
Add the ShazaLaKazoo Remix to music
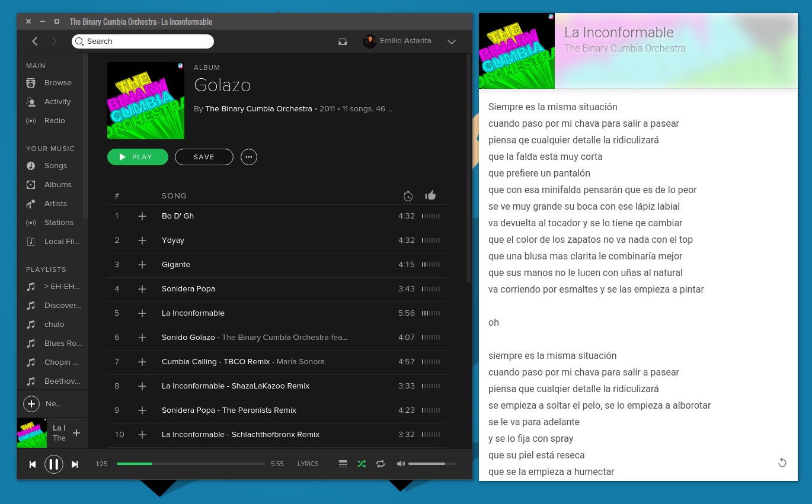142,386
